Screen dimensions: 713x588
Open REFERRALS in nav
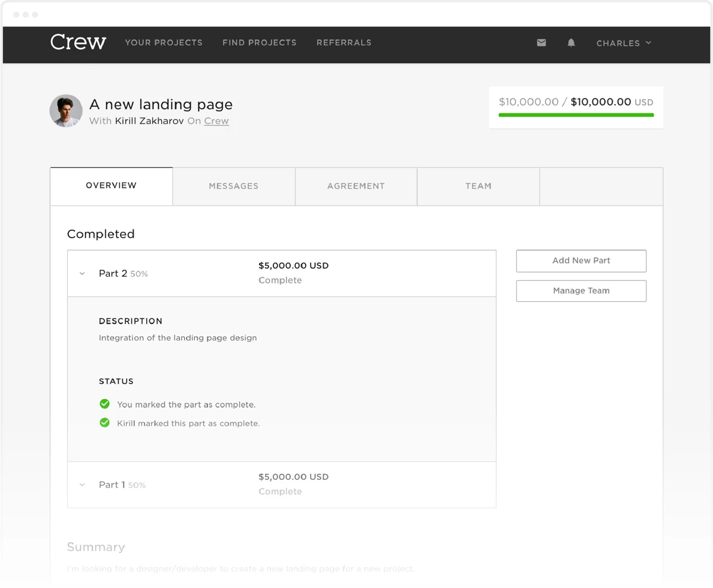pos(344,43)
